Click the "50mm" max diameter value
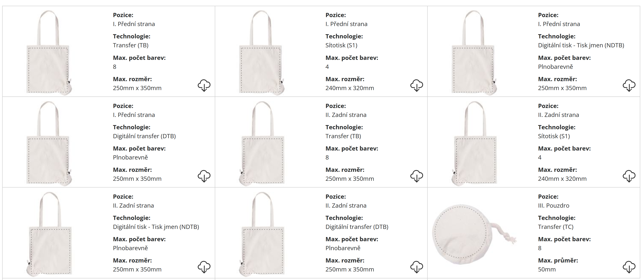 [x=547, y=269]
